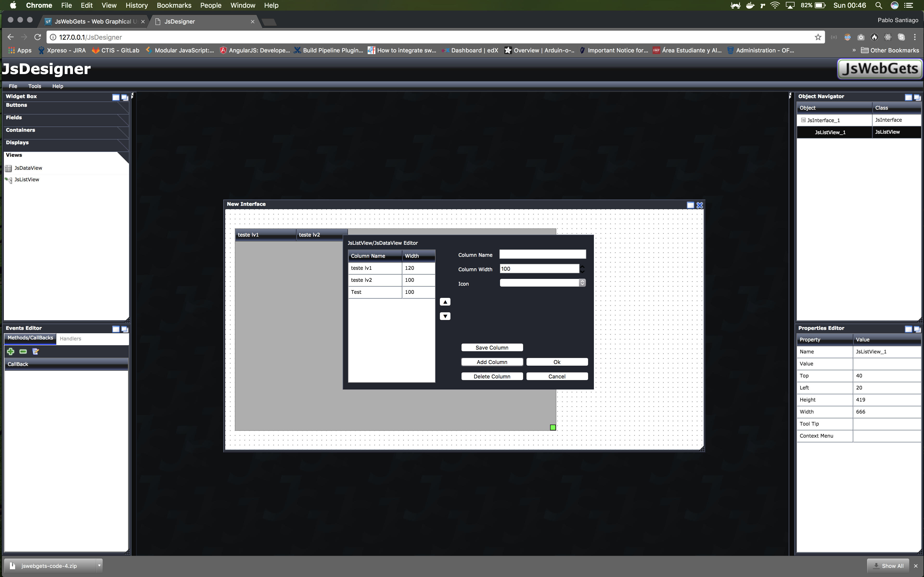Screen dimensions: 924x577
Task: Click the green remove callback minus icon
Action: (x=23, y=351)
